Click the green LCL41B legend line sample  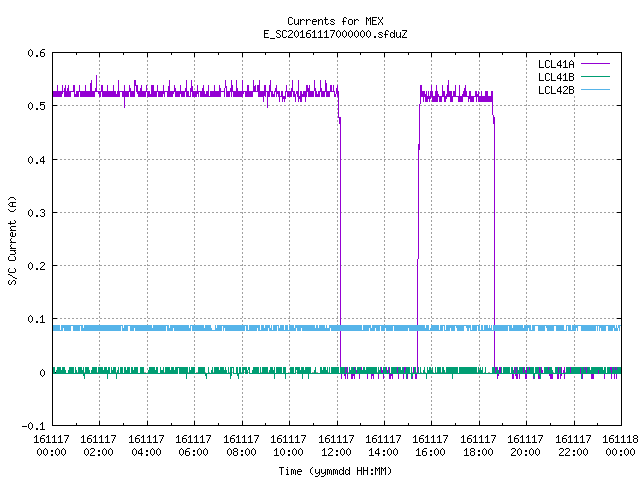coord(595,77)
